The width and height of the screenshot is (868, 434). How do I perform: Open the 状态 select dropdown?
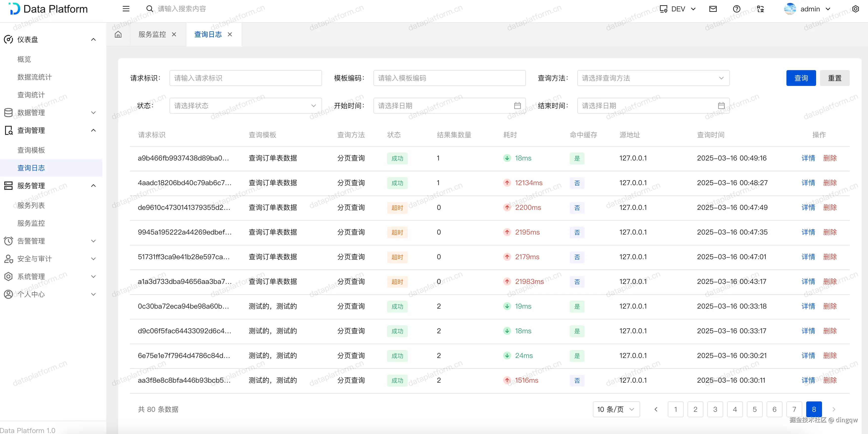[x=245, y=106]
